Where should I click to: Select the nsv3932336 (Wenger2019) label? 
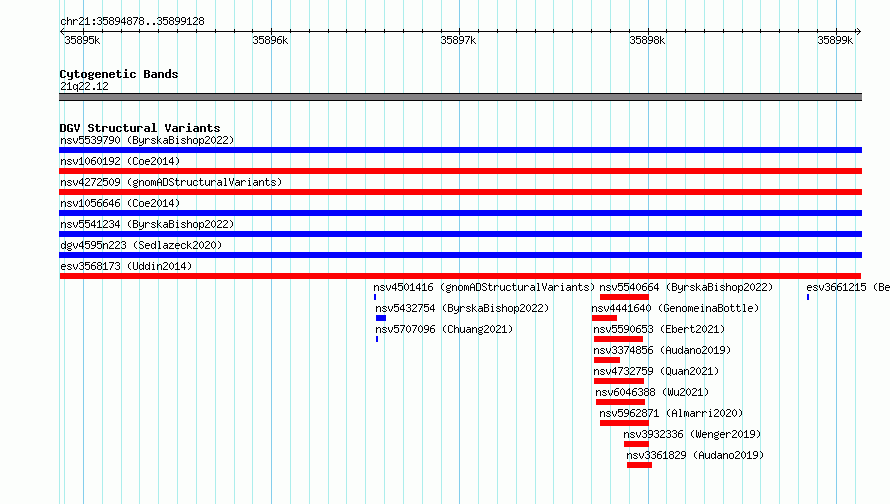pos(692,434)
